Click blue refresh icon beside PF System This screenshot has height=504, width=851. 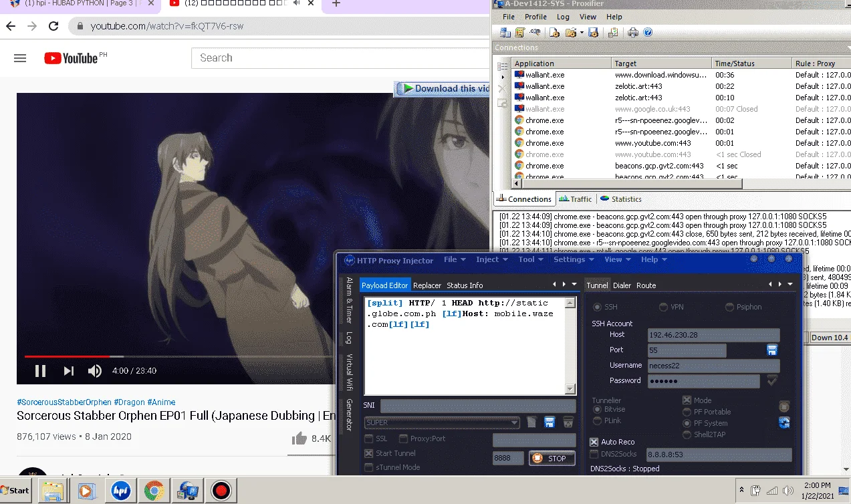pyautogui.click(x=784, y=422)
